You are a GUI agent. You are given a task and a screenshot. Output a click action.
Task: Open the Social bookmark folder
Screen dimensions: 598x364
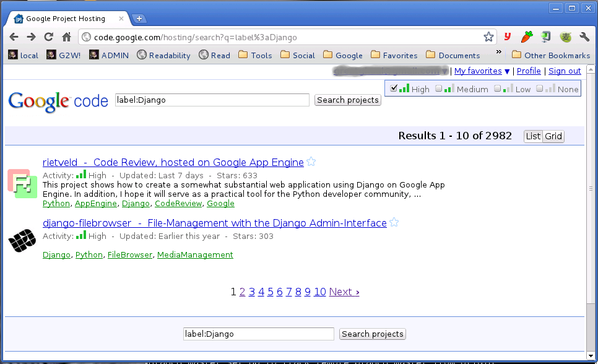(298, 55)
